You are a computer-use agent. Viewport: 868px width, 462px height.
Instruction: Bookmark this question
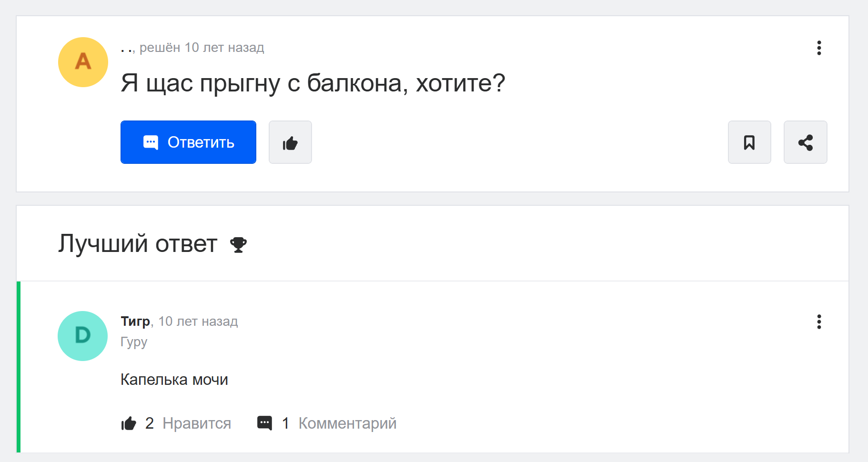[749, 142]
